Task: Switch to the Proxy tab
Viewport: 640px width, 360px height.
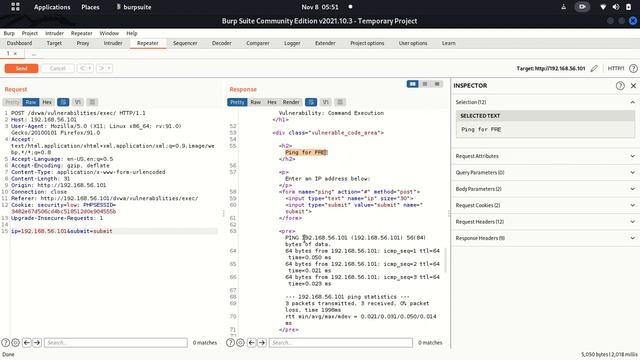Action: (x=83, y=43)
